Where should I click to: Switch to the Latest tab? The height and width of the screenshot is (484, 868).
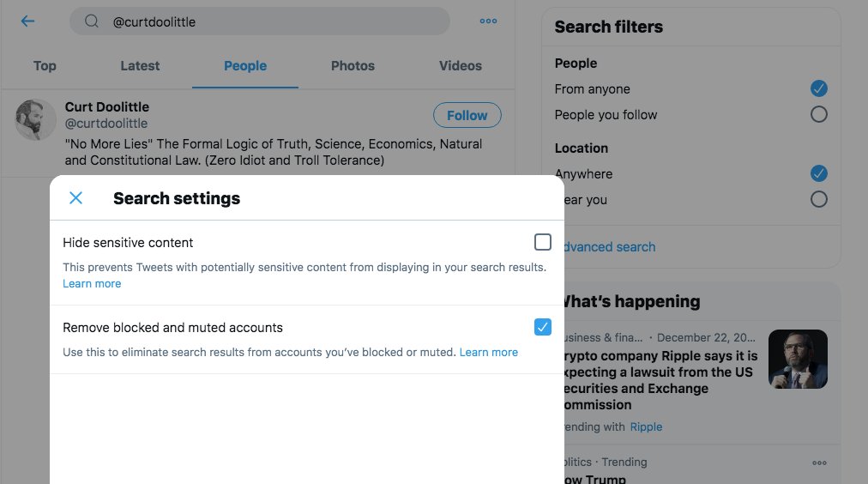pyautogui.click(x=140, y=66)
